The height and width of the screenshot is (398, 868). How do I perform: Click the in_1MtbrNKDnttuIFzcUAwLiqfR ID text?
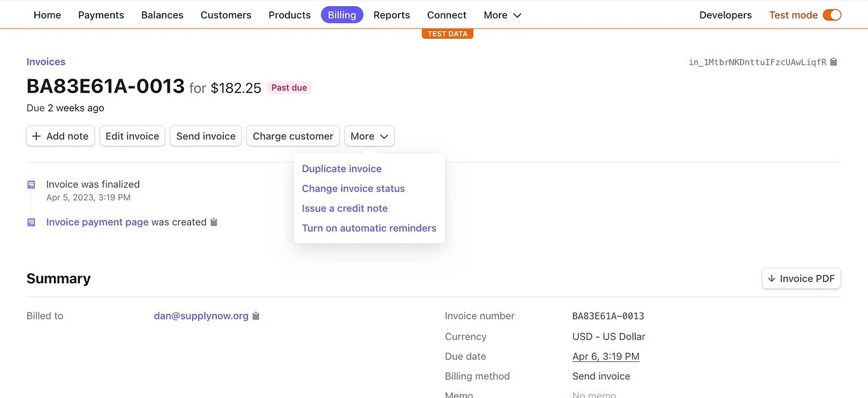[x=758, y=62]
